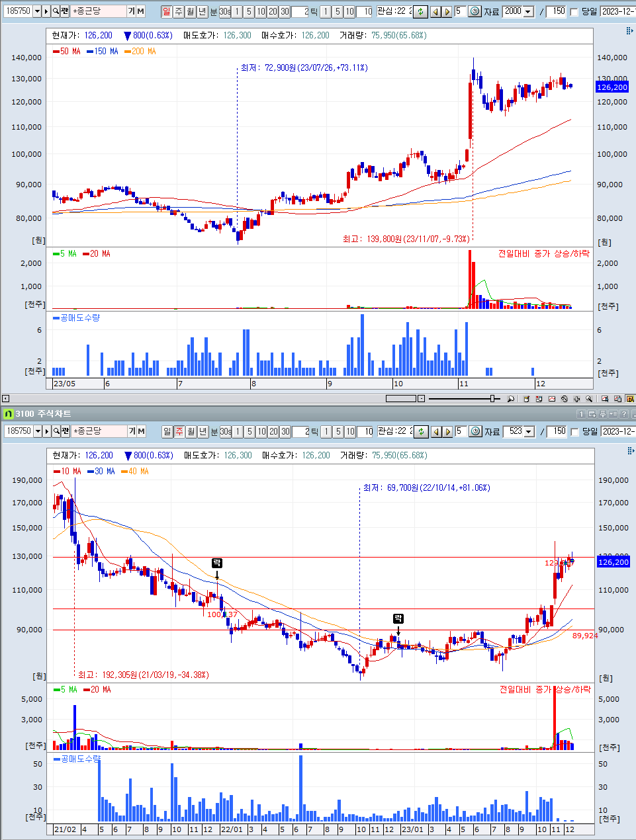Click the menu list icon in 3100 주식차트 title bar
The width and height of the screenshot is (636, 840).
613,414
